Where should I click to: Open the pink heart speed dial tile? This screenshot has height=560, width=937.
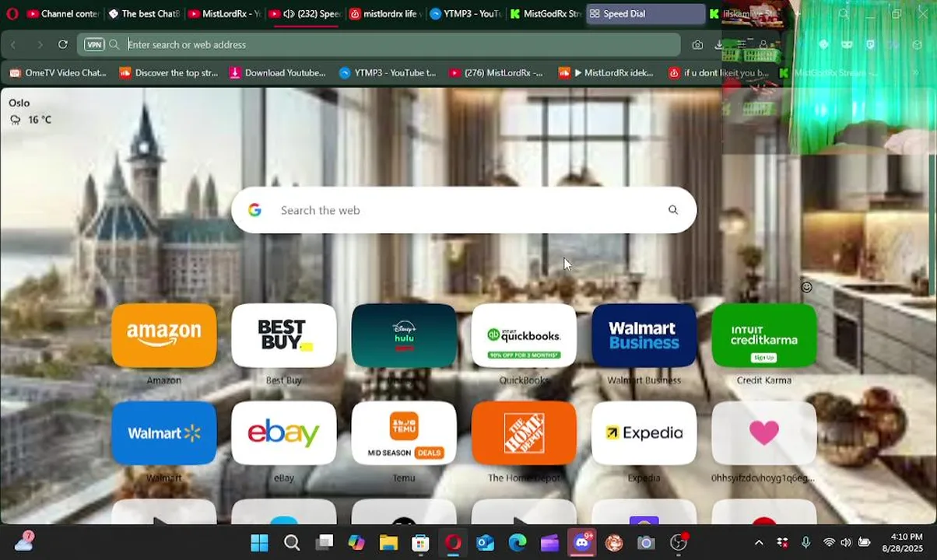click(x=763, y=433)
